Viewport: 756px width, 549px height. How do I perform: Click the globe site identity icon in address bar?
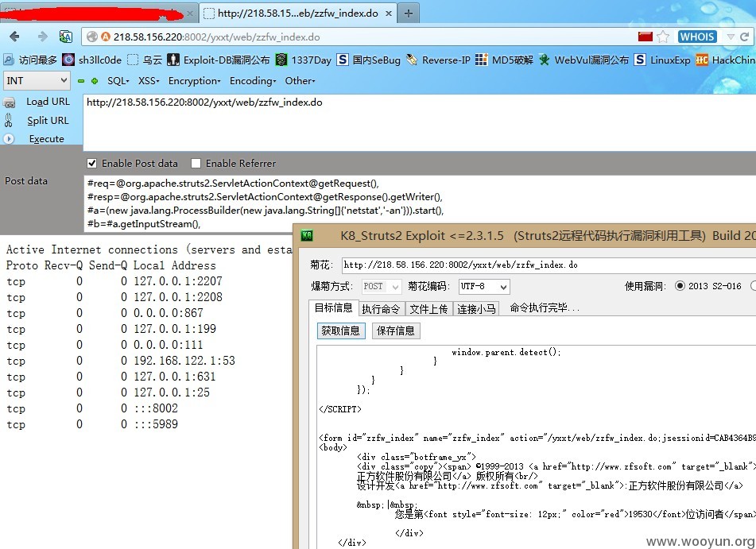pos(92,37)
